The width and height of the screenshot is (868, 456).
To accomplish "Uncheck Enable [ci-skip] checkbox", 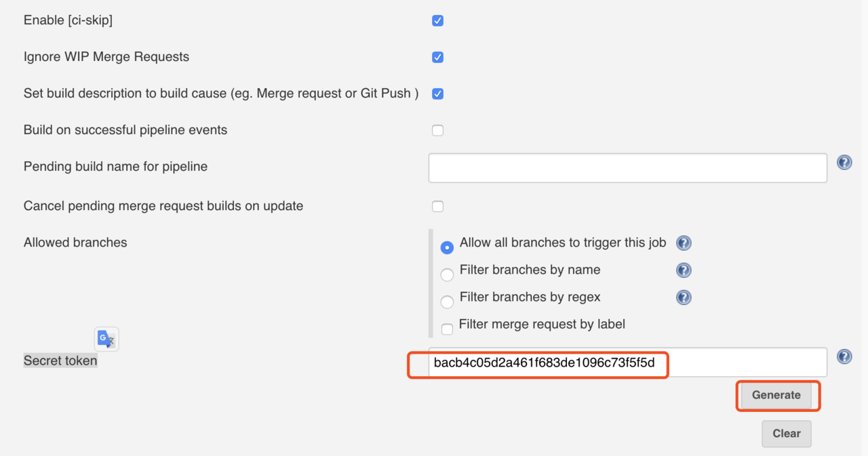I will click(x=438, y=21).
